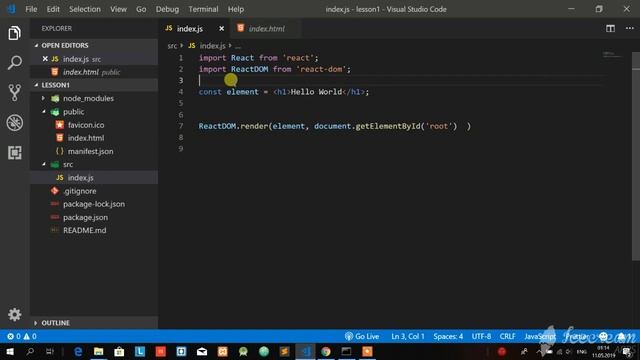The image size is (640, 360).
Task: Open Windows Start menu
Action: tap(10, 351)
